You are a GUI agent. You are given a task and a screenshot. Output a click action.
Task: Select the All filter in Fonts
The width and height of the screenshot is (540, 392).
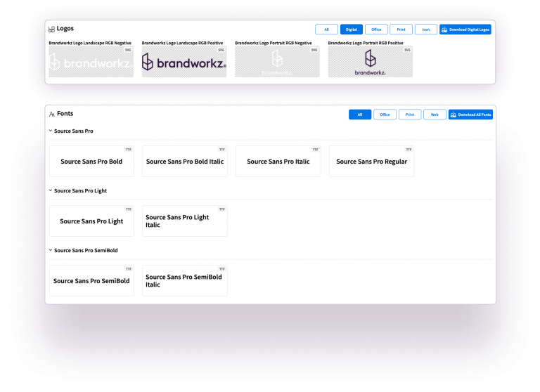pos(360,115)
